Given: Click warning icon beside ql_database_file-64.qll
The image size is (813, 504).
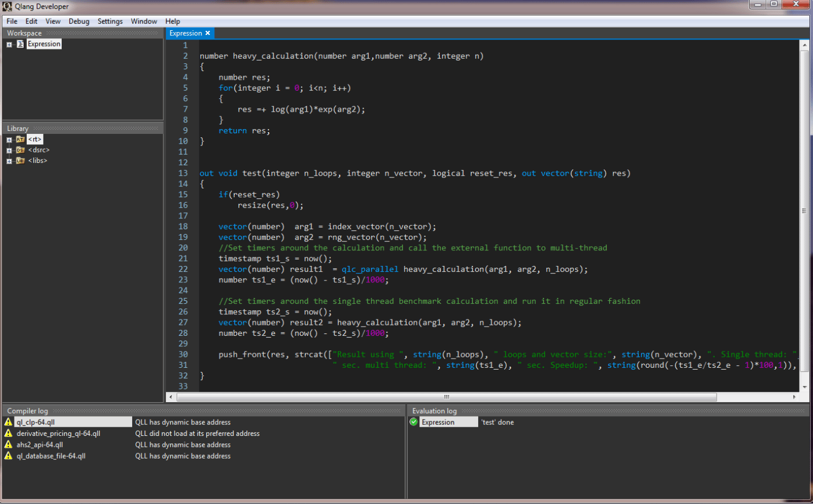Looking at the screenshot, I should click(x=8, y=456).
